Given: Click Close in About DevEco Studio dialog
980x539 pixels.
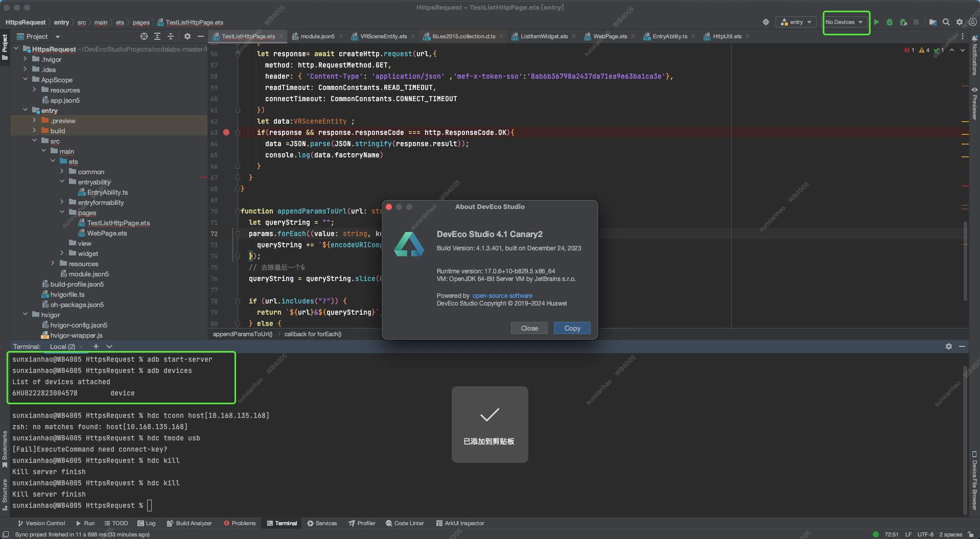Looking at the screenshot, I should click(x=529, y=328).
